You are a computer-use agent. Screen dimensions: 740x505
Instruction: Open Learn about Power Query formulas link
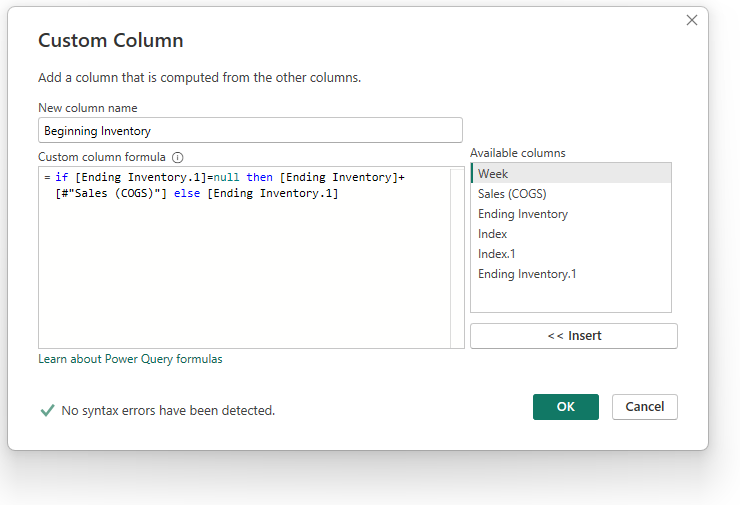(130, 359)
